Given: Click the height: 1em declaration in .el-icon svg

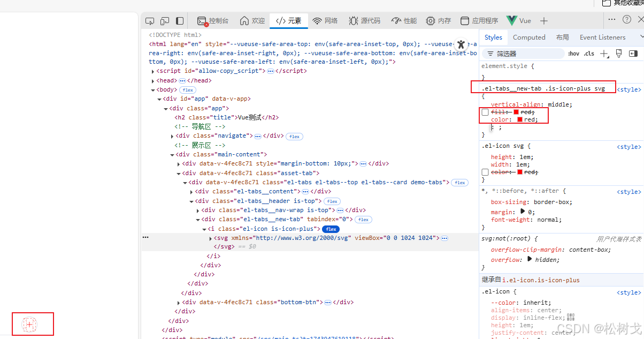Looking at the screenshot, I should click(x=512, y=157).
